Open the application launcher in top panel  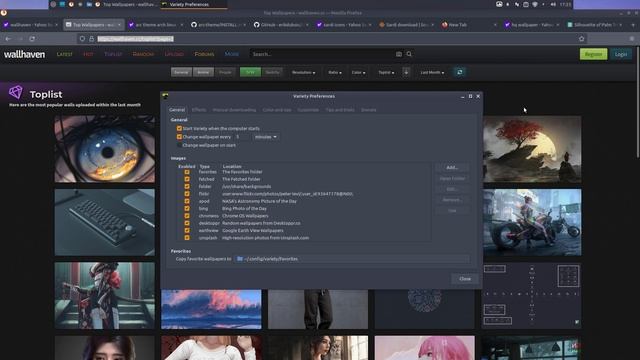[53, 4]
